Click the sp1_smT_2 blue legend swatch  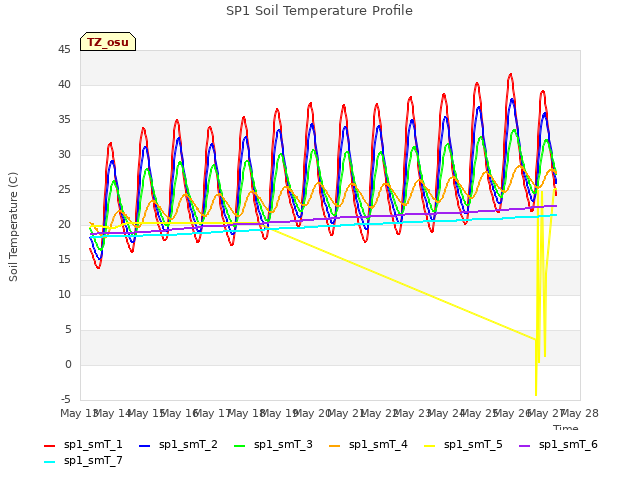(x=144, y=446)
